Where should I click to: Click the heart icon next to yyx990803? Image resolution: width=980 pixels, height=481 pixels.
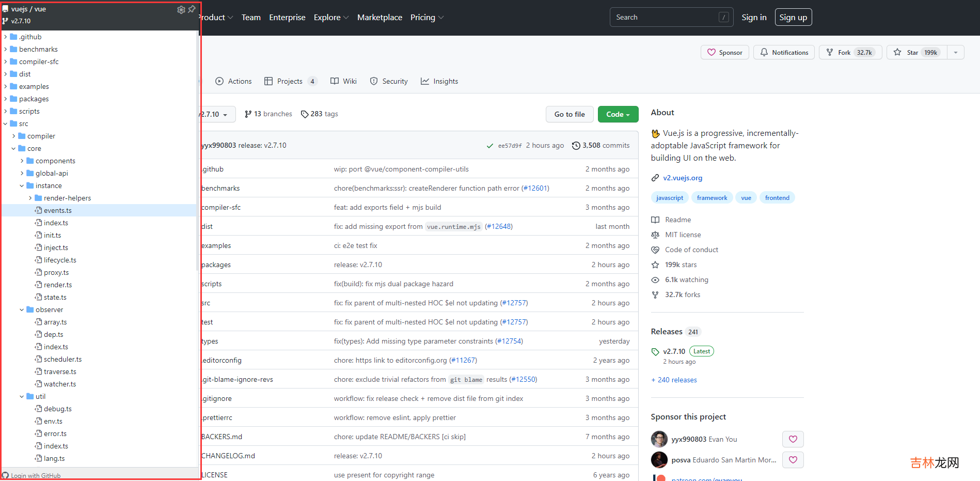click(x=793, y=439)
